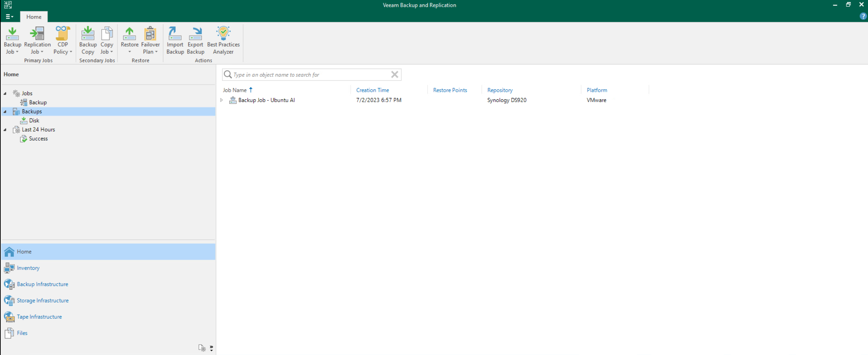
Task: Click the Synology DS920 repository cell
Action: pyautogui.click(x=507, y=100)
